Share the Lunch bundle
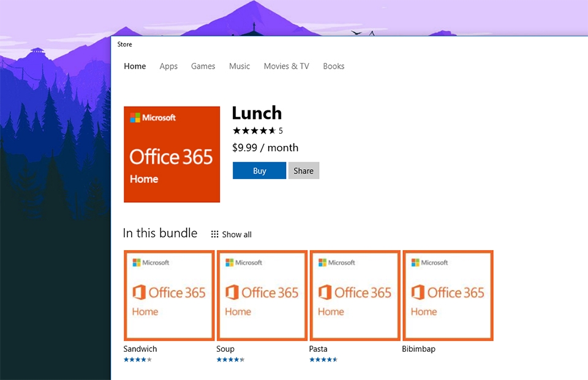 pyautogui.click(x=304, y=170)
